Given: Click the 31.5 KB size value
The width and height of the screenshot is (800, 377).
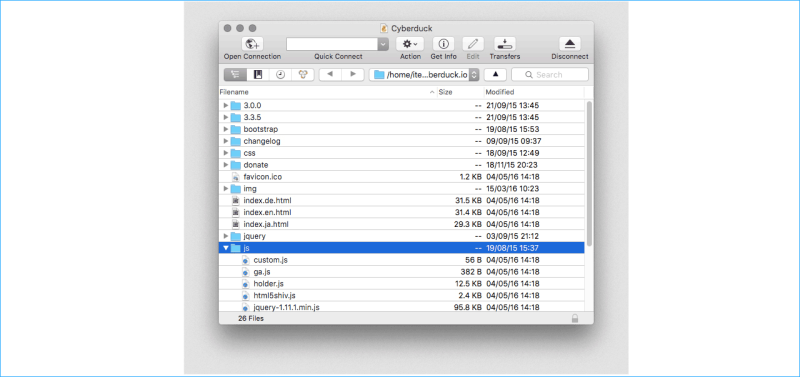Looking at the screenshot, I should tap(468, 200).
